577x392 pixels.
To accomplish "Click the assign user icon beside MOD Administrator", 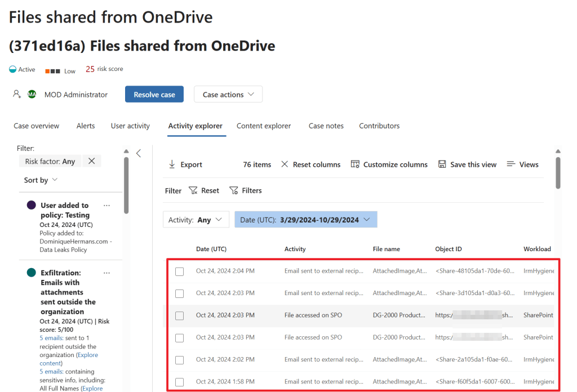I will pos(17,94).
